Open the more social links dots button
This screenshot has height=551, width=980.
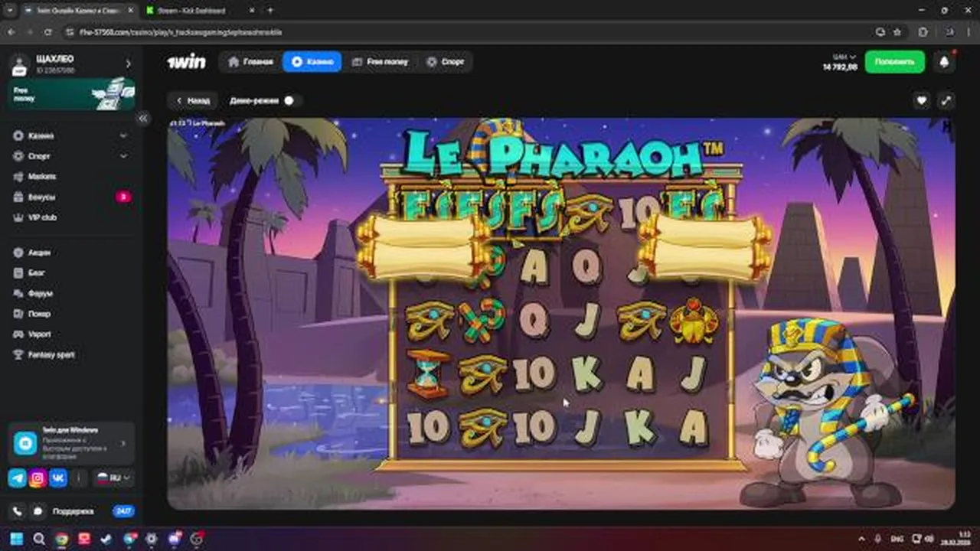[80, 478]
